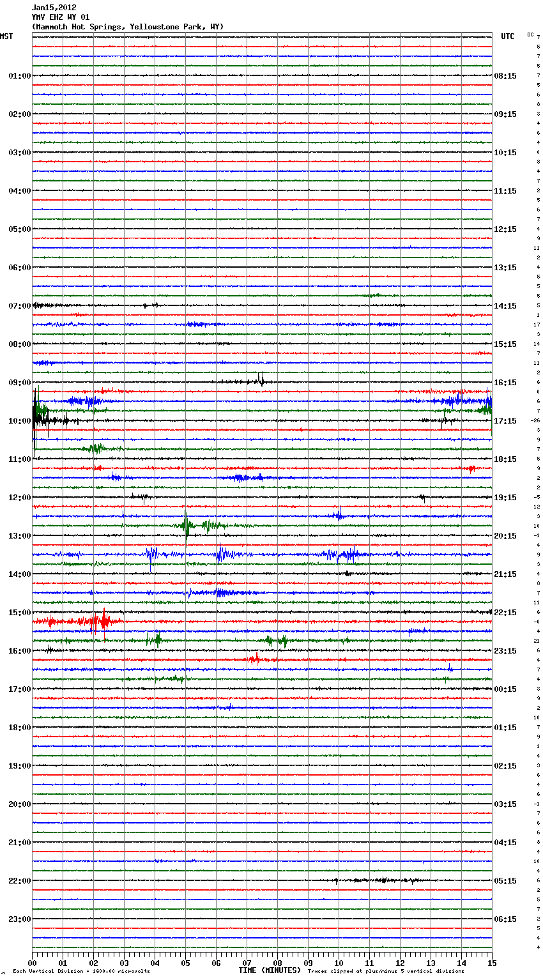Image resolution: width=543 pixels, height=980 pixels.
Task: Select the 05:00 MST time label
Action: 20,229
